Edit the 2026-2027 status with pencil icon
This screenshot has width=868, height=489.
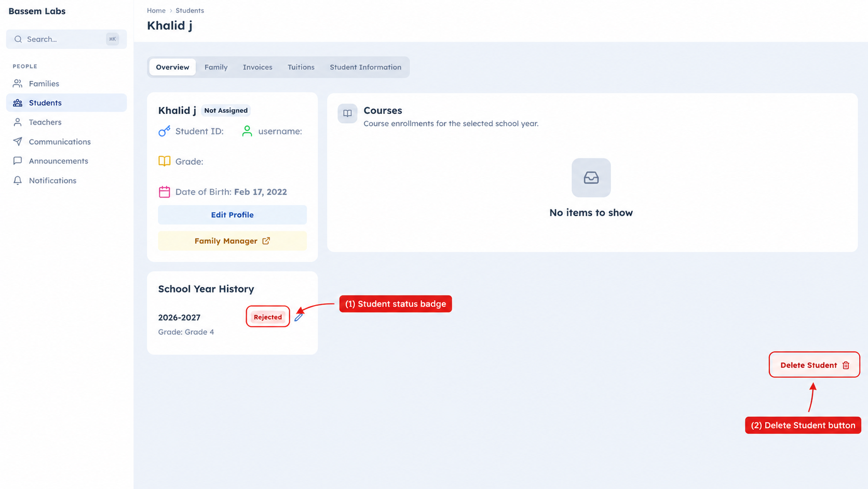(299, 317)
